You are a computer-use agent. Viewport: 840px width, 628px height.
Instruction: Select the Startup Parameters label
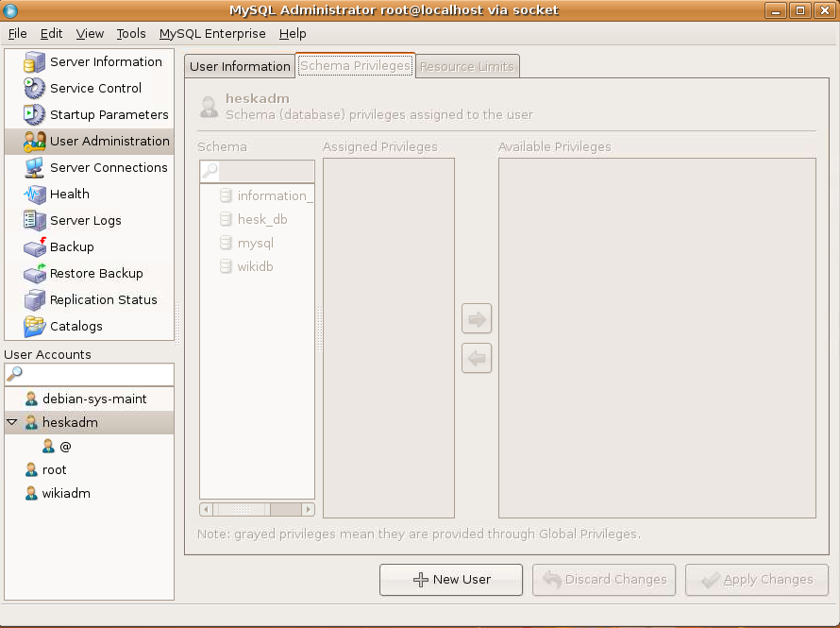(x=109, y=114)
